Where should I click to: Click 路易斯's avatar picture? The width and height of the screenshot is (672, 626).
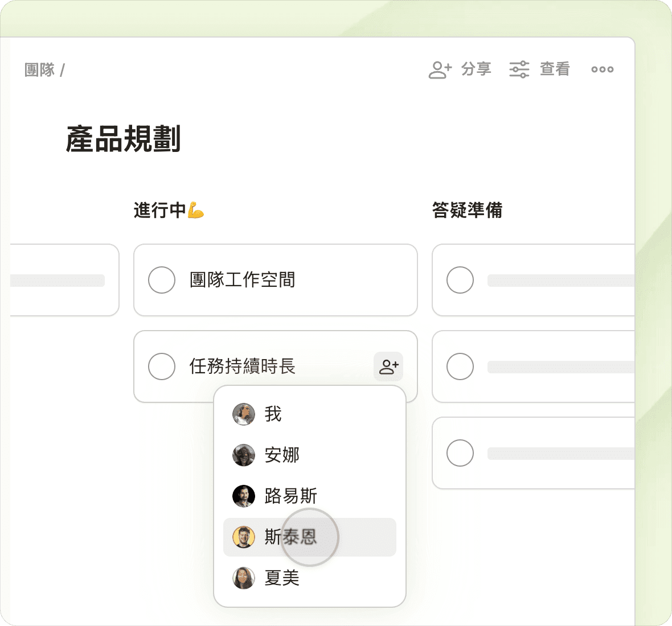[x=244, y=496]
